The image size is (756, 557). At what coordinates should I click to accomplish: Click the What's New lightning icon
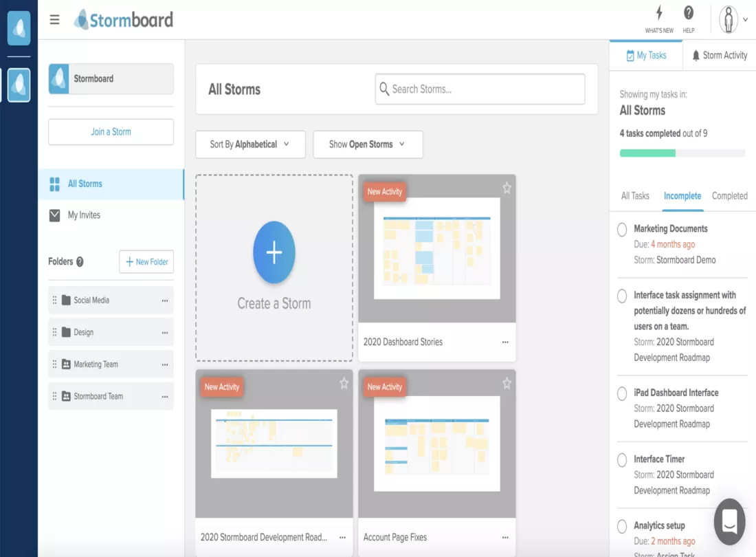pos(659,14)
